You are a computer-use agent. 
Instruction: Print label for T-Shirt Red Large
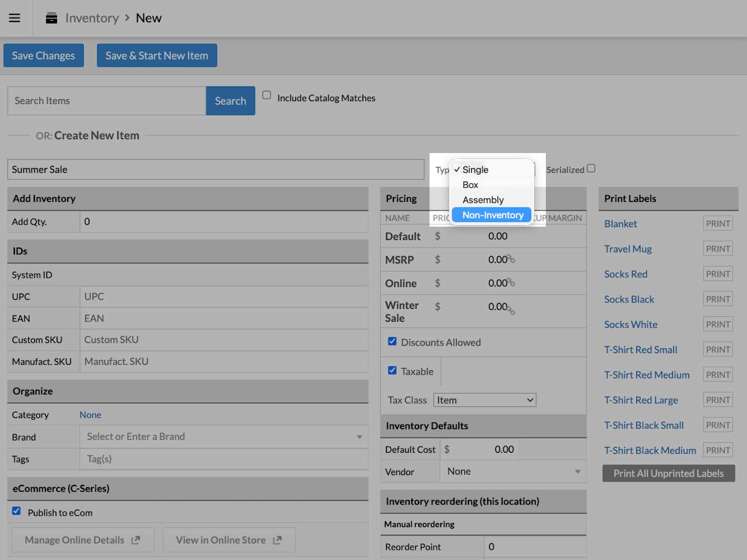[718, 399]
